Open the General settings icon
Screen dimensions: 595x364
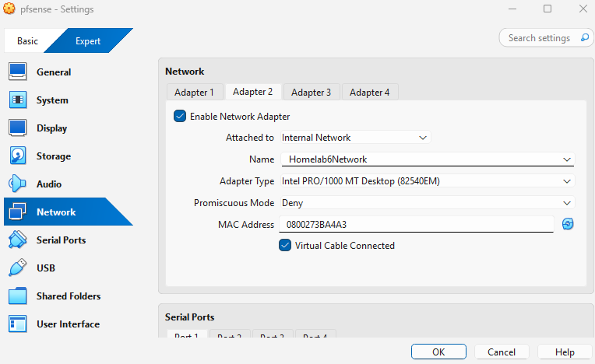click(17, 72)
